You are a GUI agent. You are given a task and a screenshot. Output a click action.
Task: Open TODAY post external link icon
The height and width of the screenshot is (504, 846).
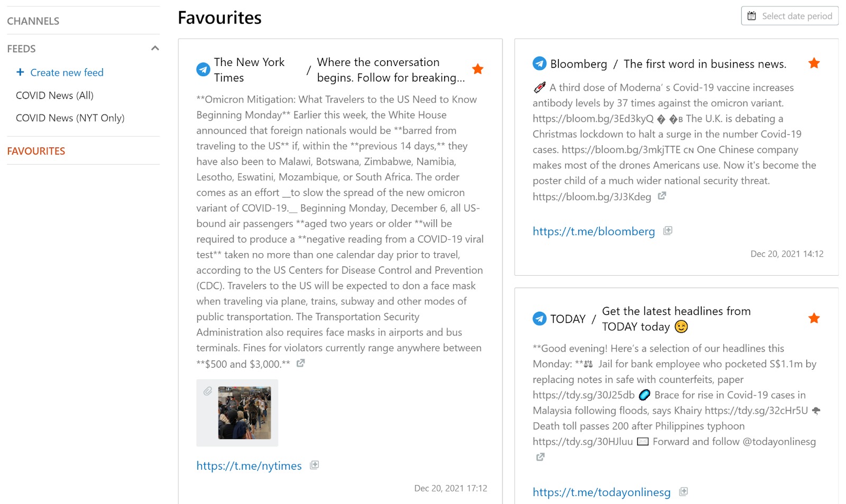(x=540, y=457)
